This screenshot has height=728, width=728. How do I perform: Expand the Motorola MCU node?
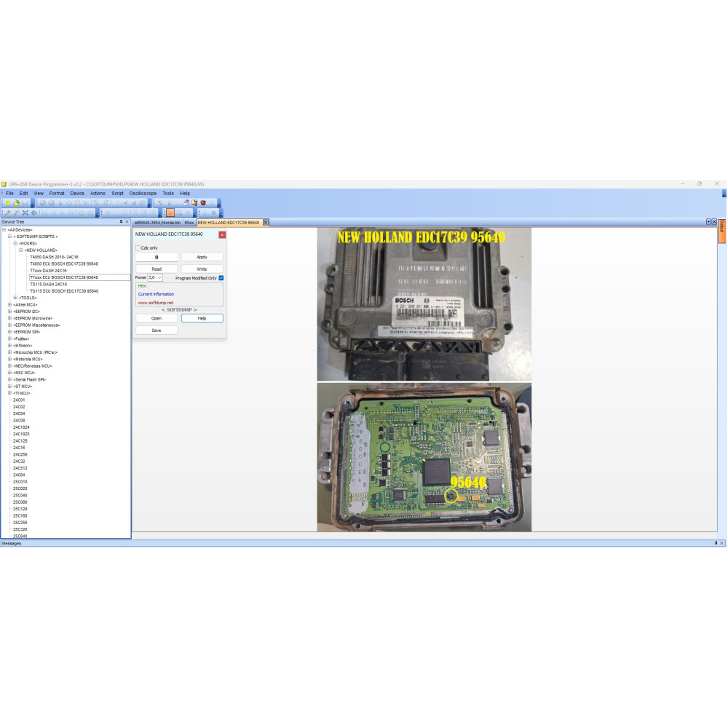click(9, 360)
